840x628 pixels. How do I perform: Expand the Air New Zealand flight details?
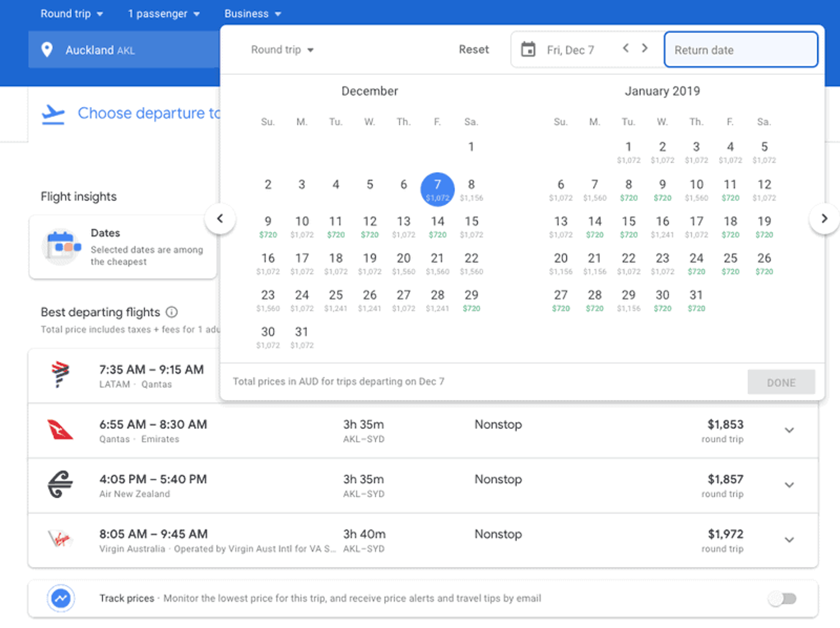(789, 485)
